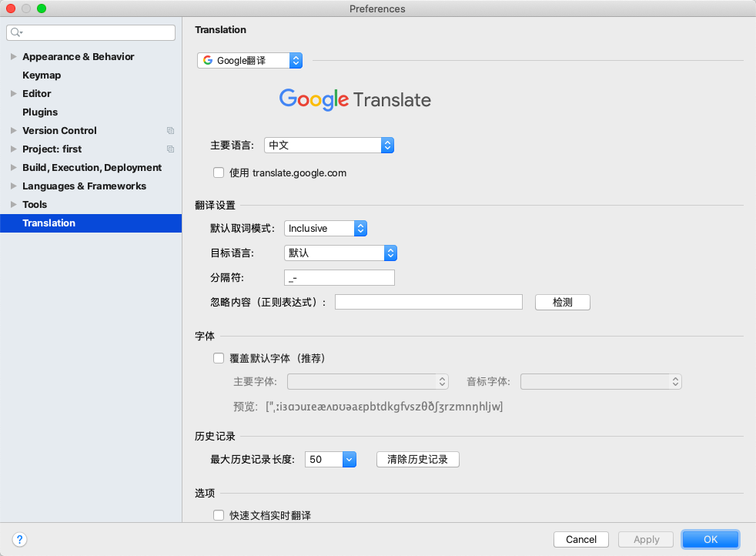
Task: Expand the Project: first tree node
Action: tap(14, 149)
